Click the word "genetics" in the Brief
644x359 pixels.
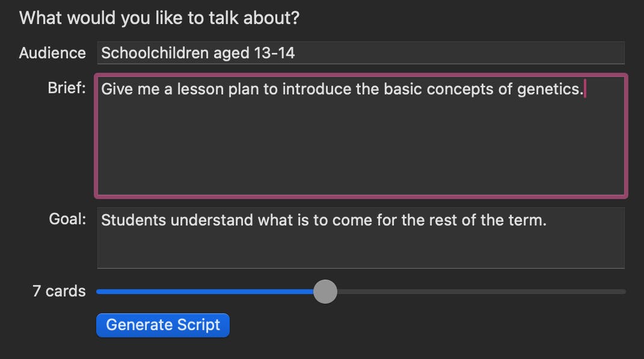point(549,89)
